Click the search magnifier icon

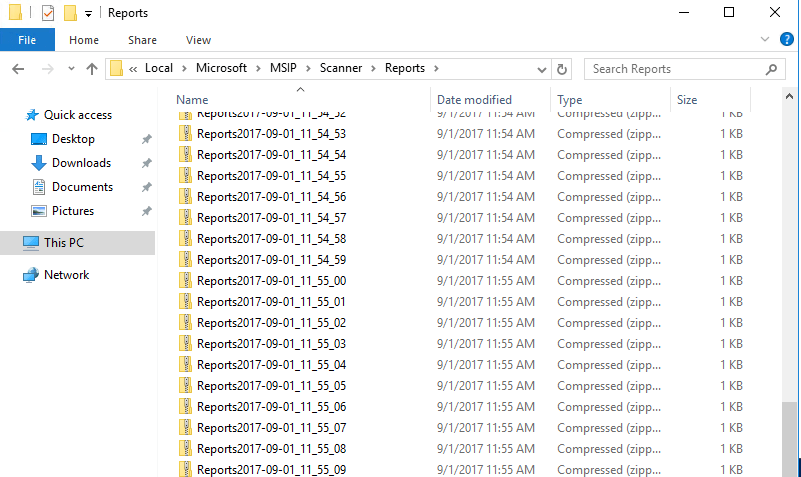771,69
